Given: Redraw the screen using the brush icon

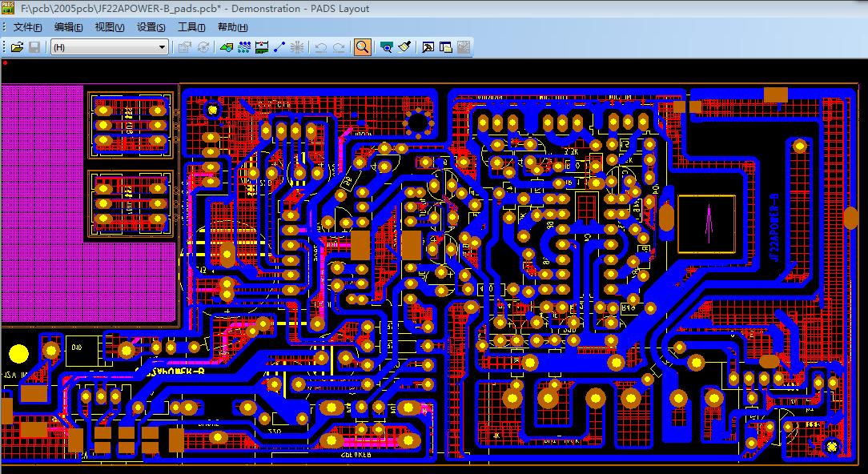Looking at the screenshot, I should coord(404,46).
